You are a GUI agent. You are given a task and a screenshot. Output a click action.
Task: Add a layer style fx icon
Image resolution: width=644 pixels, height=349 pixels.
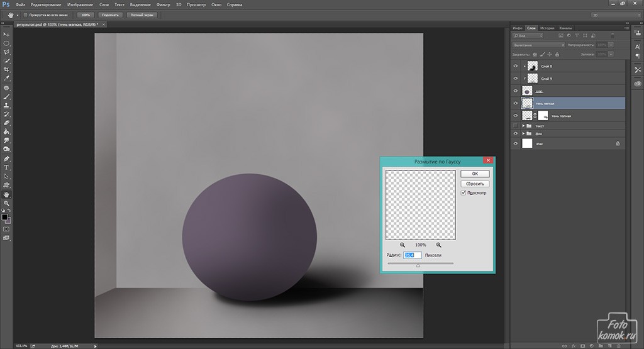[574, 346]
